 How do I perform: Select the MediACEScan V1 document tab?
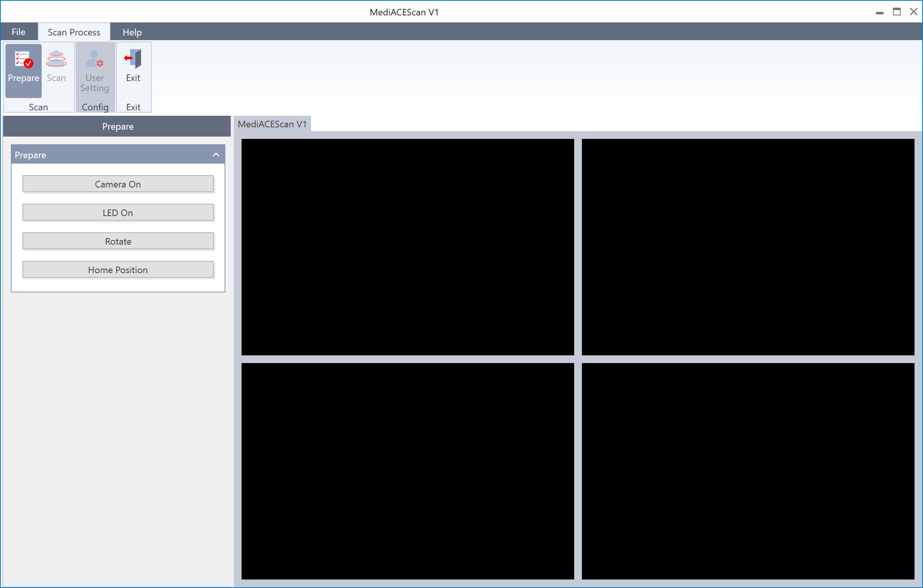272,124
